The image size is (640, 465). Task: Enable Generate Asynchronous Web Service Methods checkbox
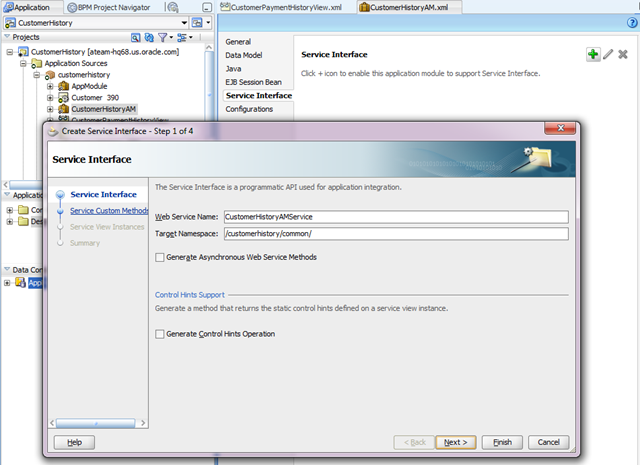tap(160, 257)
